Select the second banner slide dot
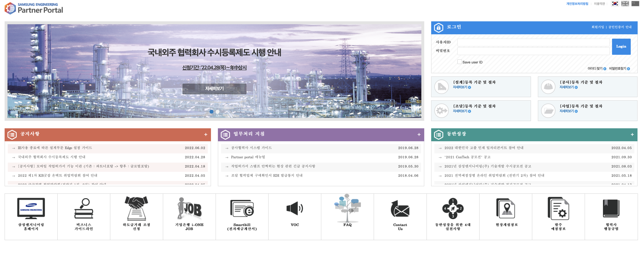This screenshot has width=644, height=254. point(217,112)
